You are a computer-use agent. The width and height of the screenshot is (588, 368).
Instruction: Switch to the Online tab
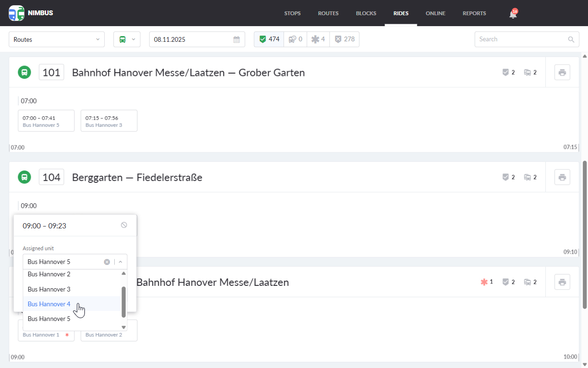pos(435,13)
